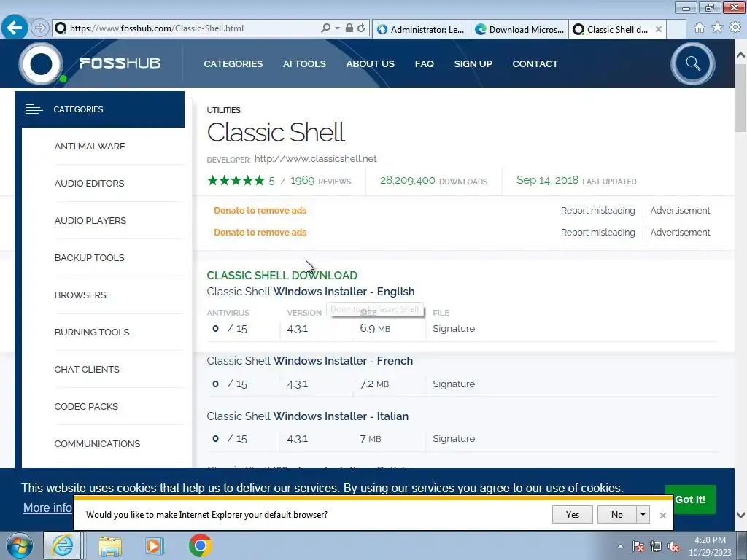Screen dimensions: 747x560
Task: Open the CONTACT navigation link
Action: click(535, 64)
